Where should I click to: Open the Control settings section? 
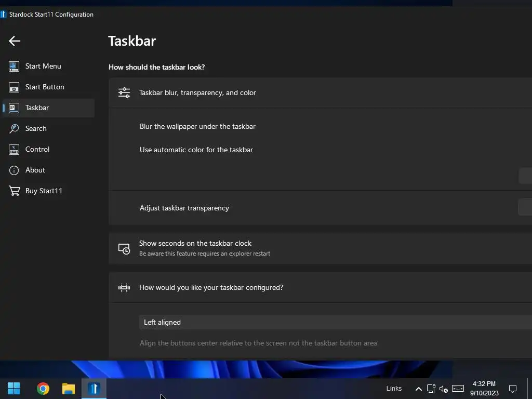(x=48, y=149)
